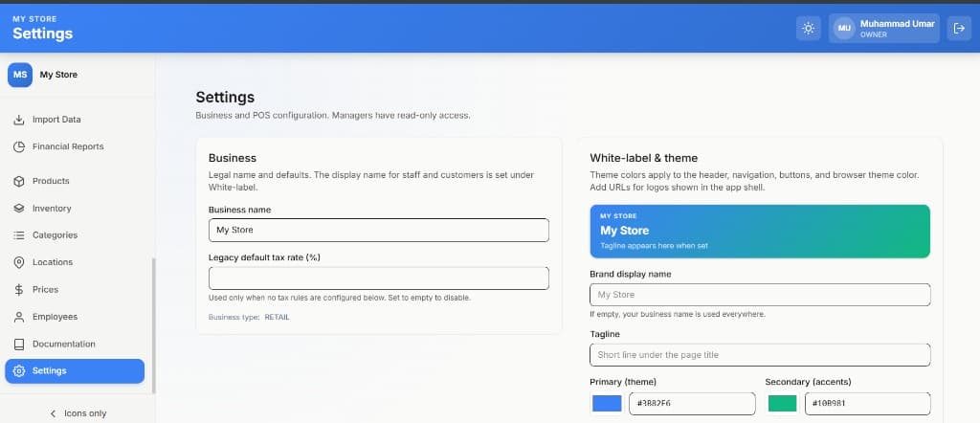Click the My Store theme preview banner
The width and height of the screenshot is (980, 423).
(x=760, y=232)
